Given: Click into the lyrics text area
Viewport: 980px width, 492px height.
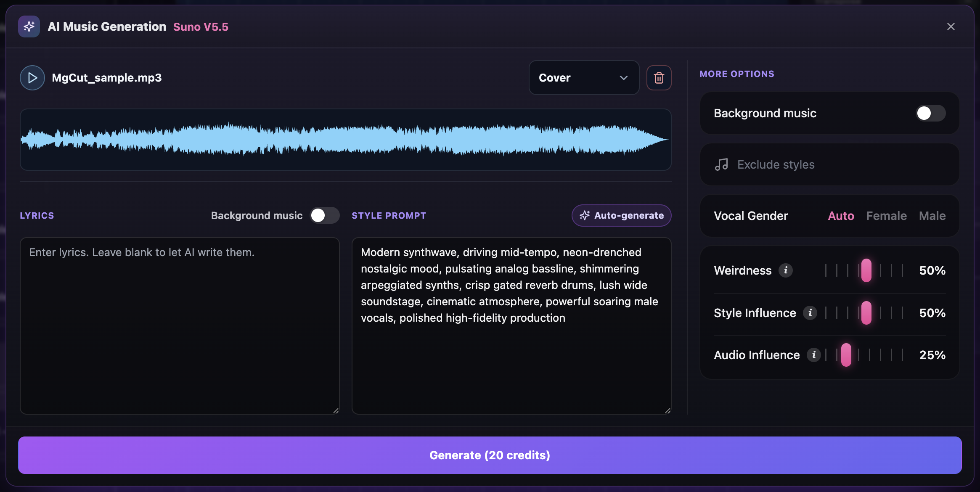Looking at the screenshot, I should (x=180, y=326).
